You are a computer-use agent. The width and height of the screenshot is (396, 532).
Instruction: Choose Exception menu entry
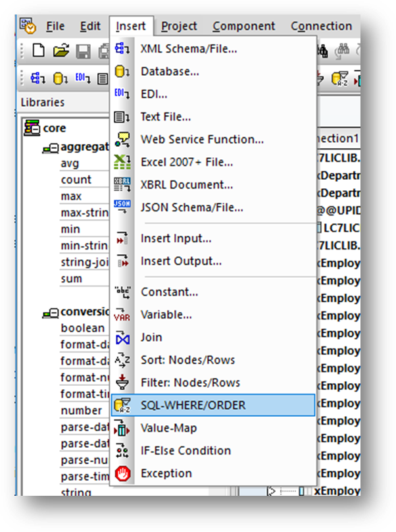[x=213, y=473]
